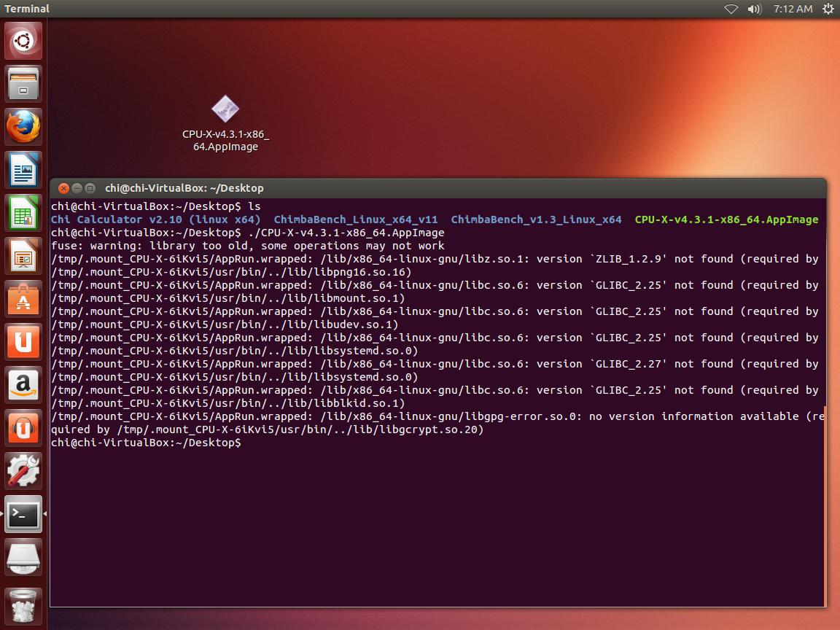Screen dimensions: 840x630
Task: Click the 'ls' command on first line
Action: click(254, 206)
